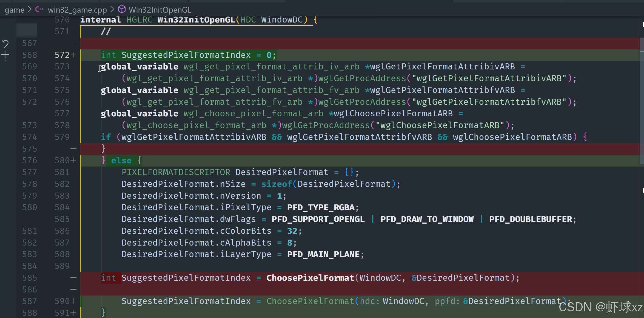
Task: Click the plus marker beside line 580
Action: point(73,161)
